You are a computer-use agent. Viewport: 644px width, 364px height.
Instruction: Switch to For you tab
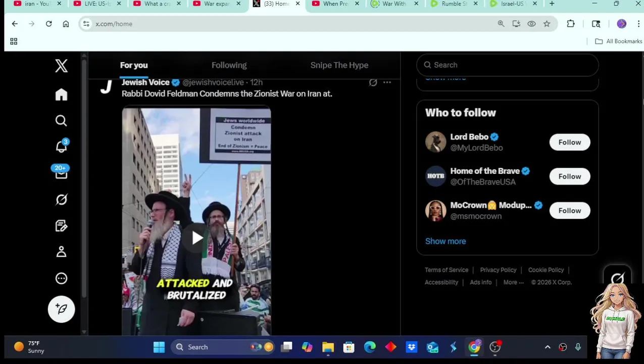coord(134,65)
